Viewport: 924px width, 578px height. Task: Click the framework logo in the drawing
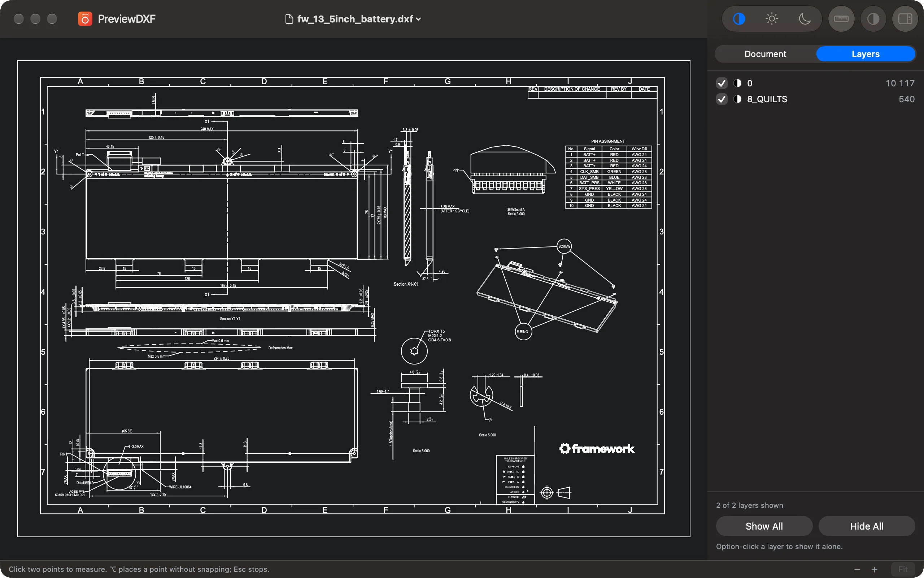tap(597, 448)
